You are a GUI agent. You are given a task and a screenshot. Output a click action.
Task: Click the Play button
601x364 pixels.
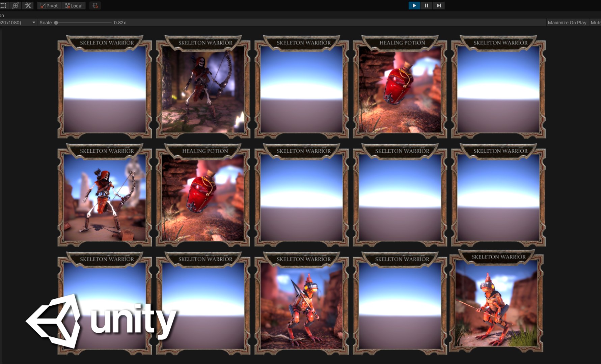tap(414, 5)
